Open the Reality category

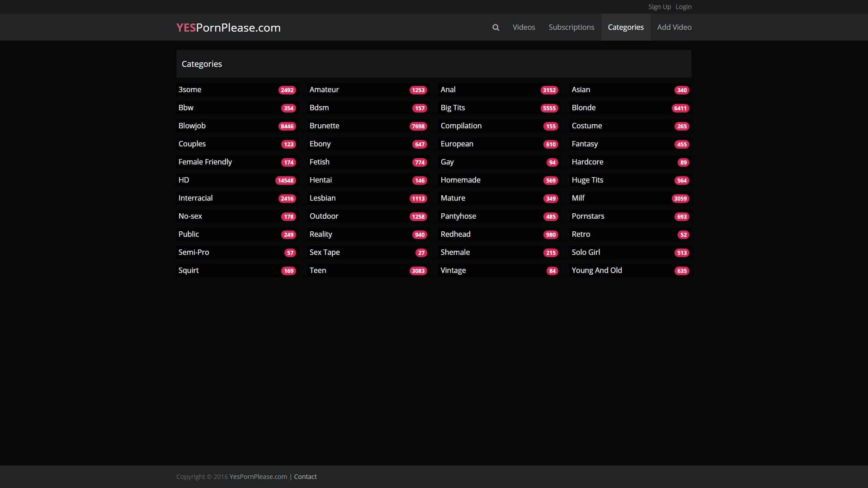tap(321, 234)
